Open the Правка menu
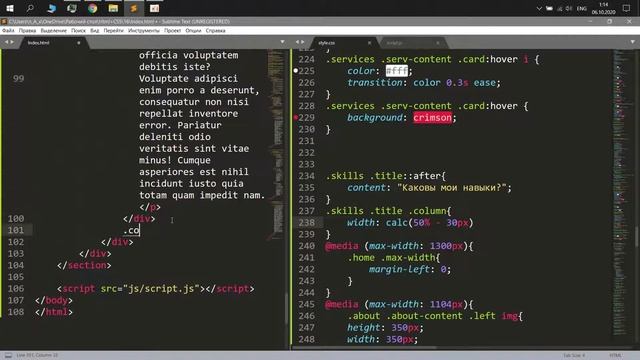Image resolution: width=640 pixels, height=360 pixels. click(x=27, y=31)
